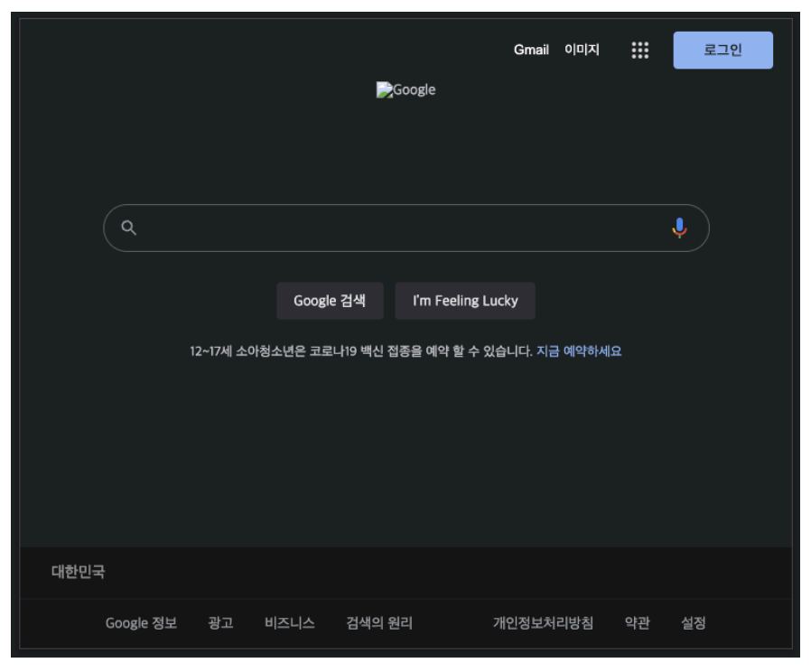The width and height of the screenshot is (811, 672).
Task: Open the Google apps grid icon
Action: point(639,51)
